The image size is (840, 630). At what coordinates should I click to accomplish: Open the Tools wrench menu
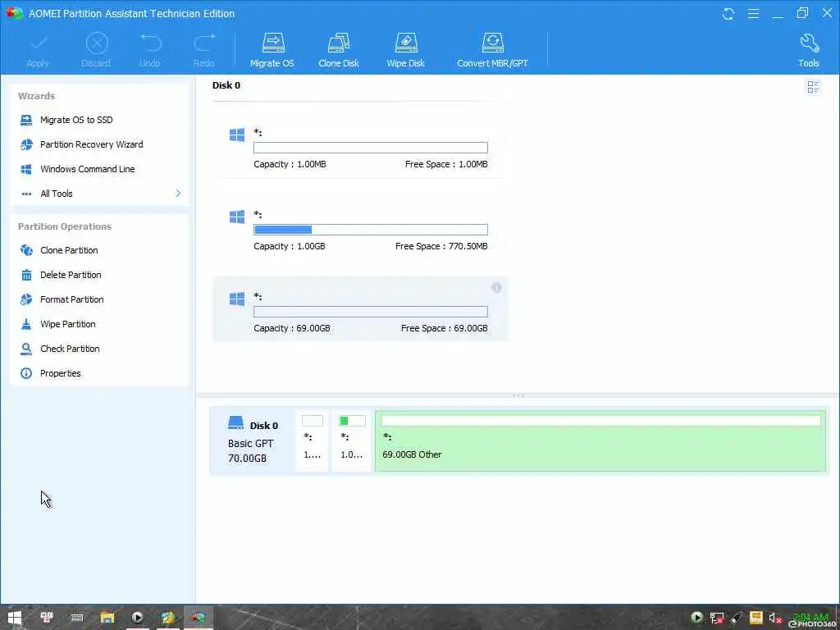[808, 51]
